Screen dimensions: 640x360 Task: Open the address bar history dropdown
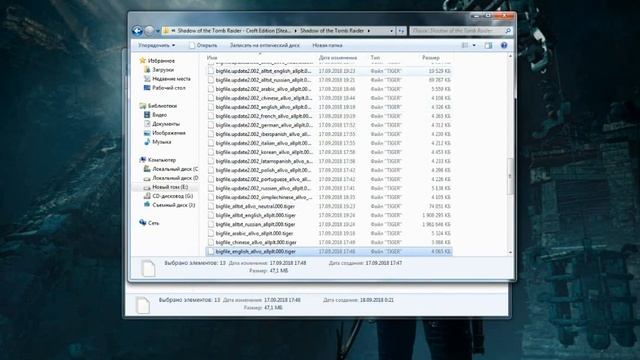click(391, 31)
